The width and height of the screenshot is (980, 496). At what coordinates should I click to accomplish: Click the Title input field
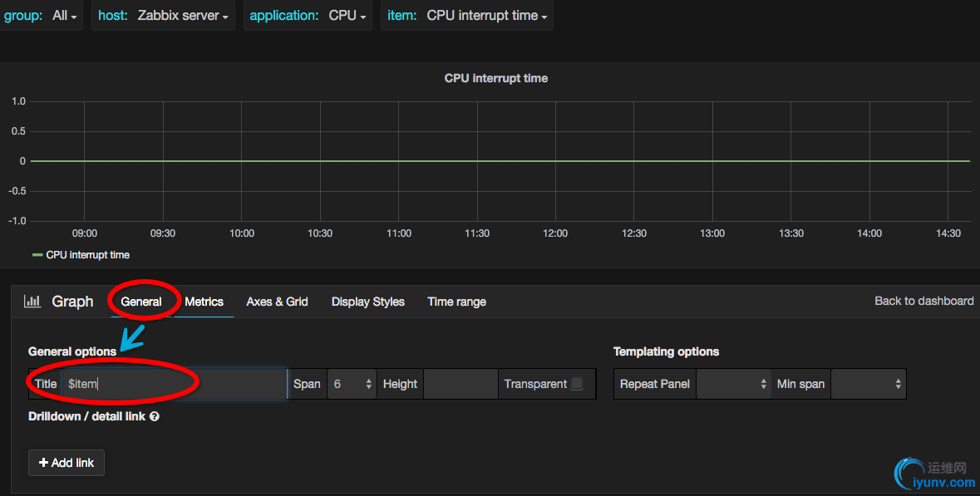(x=175, y=384)
